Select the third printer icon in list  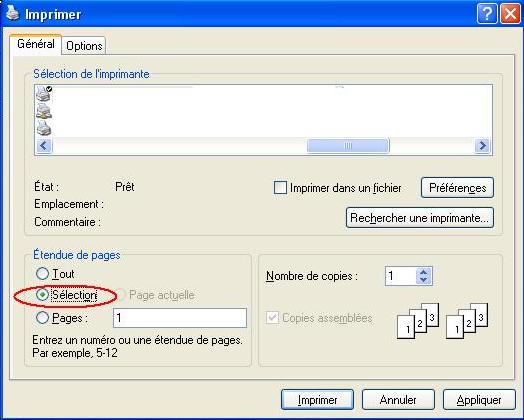44,128
